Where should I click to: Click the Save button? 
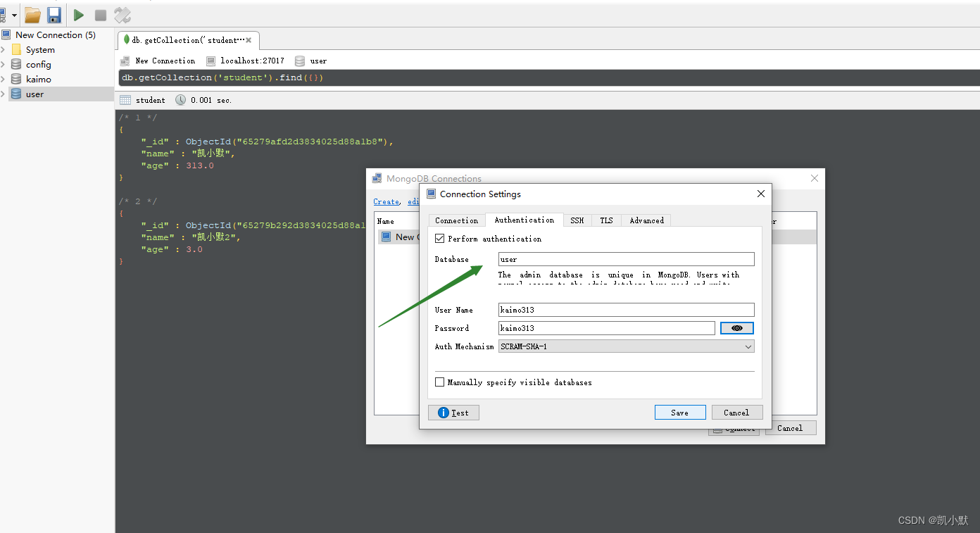click(680, 413)
